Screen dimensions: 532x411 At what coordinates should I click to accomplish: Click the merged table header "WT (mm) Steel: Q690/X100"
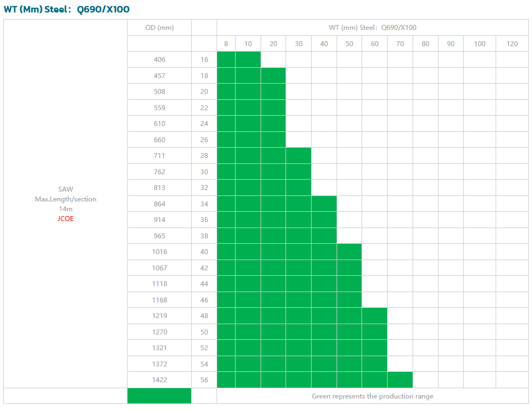point(372,28)
